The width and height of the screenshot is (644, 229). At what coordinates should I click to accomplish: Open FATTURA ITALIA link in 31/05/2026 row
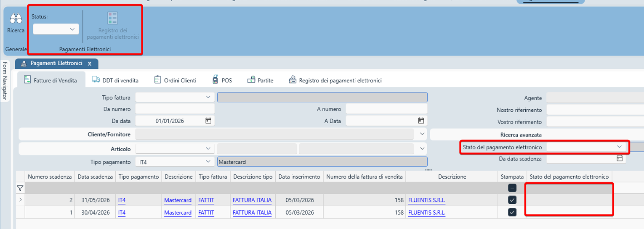[252, 200]
